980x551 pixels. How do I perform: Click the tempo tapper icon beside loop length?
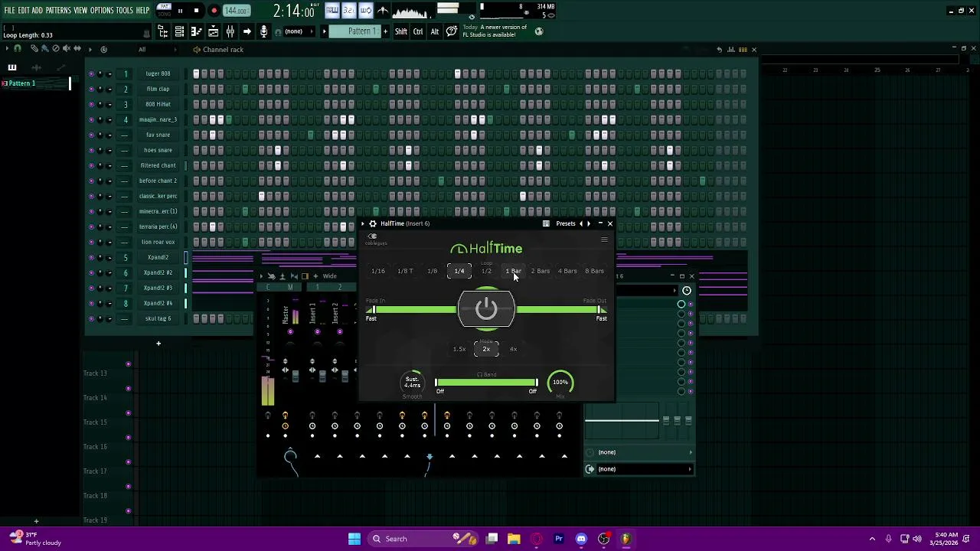click(146, 33)
